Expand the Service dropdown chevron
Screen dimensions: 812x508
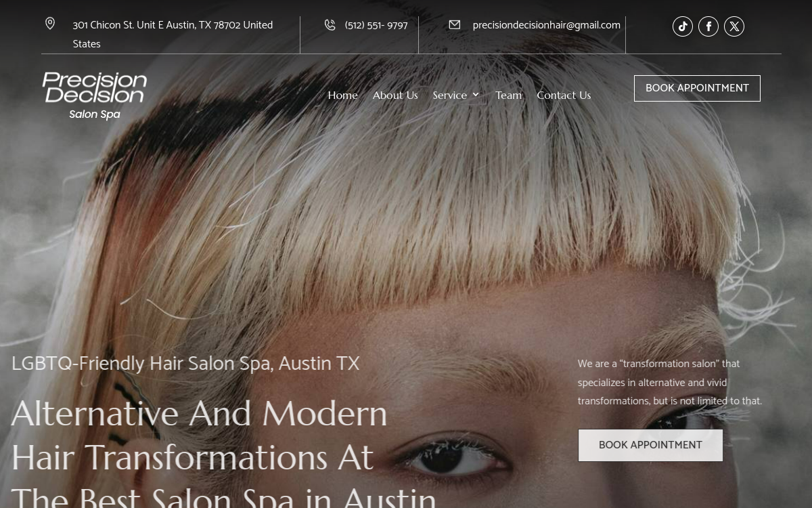(x=476, y=95)
